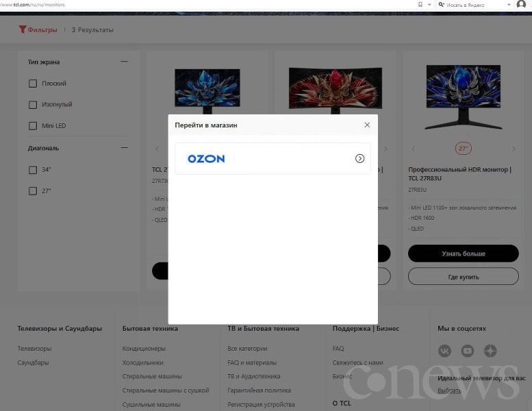Open the Стиральные машины footer link
Viewport: 532px width, 411px height.
(152, 376)
